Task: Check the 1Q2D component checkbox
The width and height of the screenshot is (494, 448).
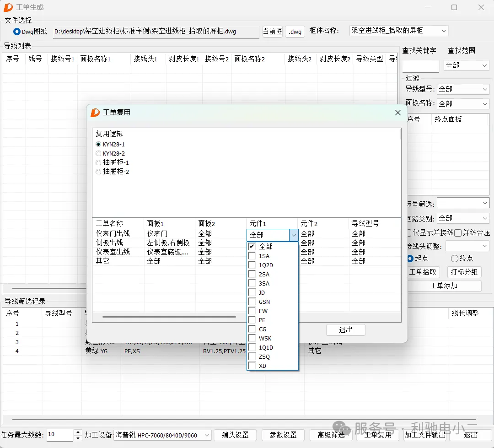Action: point(252,265)
